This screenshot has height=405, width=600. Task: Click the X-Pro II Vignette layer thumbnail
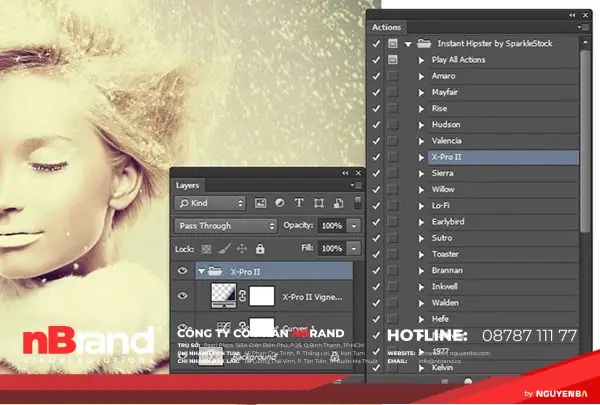click(x=223, y=296)
